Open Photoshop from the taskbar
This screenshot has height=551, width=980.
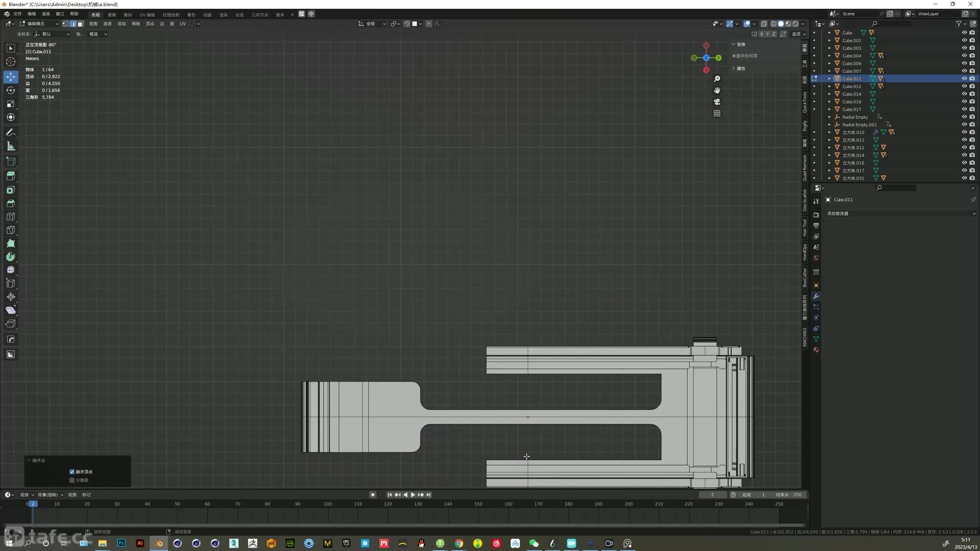(x=121, y=543)
